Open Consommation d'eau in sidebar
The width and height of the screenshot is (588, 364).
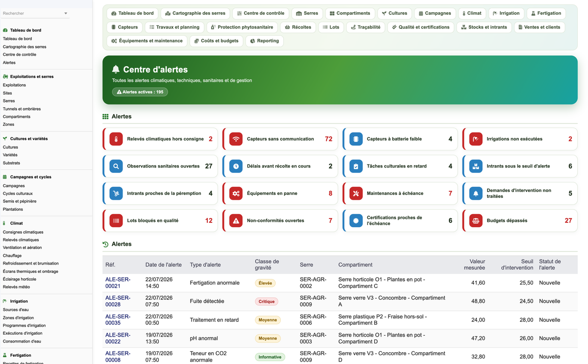pyautogui.click(x=22, y=341)
